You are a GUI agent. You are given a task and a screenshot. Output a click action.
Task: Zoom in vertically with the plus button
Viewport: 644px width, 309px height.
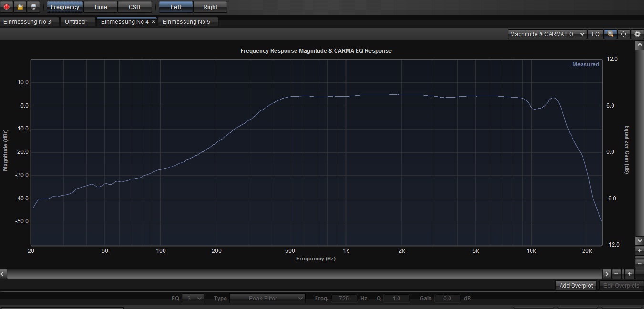639,250
